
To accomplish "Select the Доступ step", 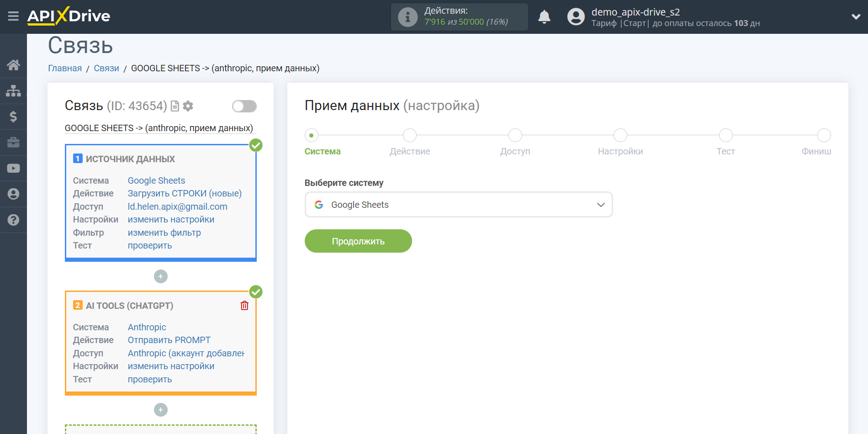I will coord(515,135).
